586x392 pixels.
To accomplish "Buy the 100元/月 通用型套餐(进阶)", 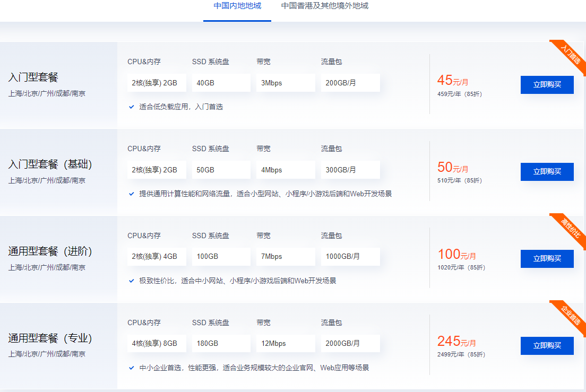I will 547,259.
